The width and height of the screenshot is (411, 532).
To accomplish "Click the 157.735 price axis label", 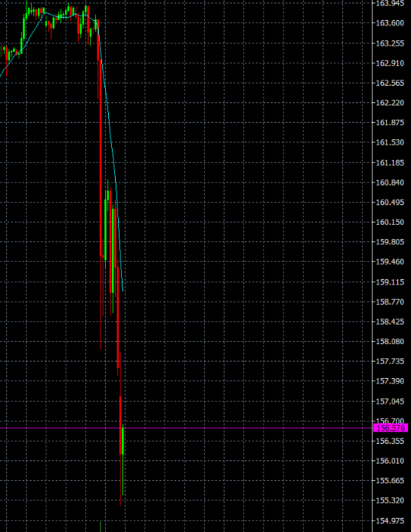I will click(x=390, y=361).
